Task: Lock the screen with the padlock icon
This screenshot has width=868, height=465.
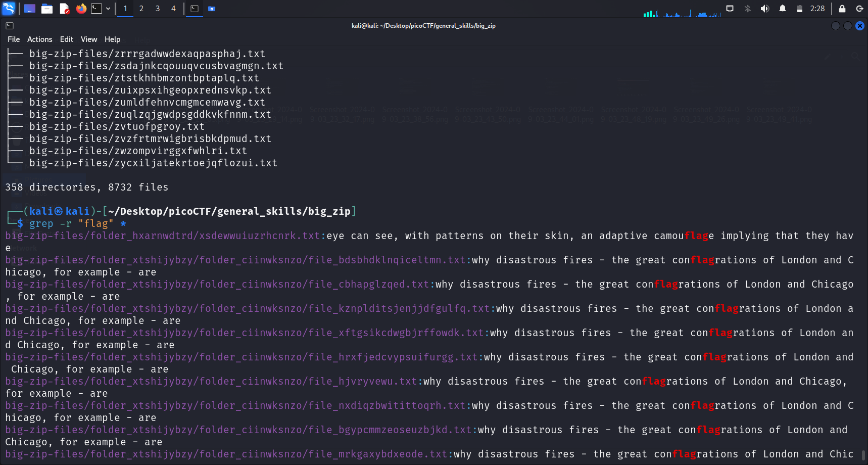Action: coord(842,9)
